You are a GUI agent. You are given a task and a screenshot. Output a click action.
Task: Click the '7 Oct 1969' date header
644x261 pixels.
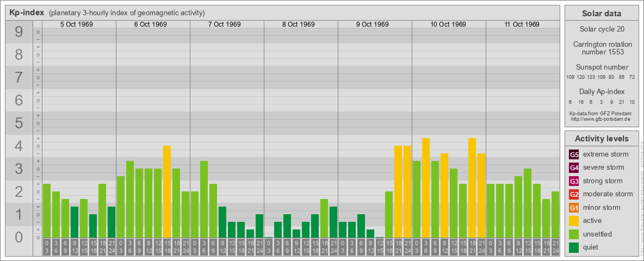pyautogui.click(x=224, y=24)
